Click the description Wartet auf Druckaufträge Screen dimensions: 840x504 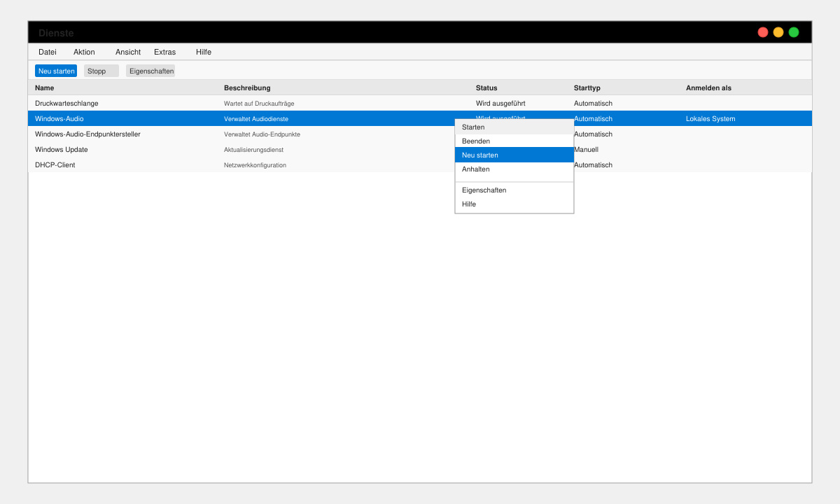(x=259, y=103)
